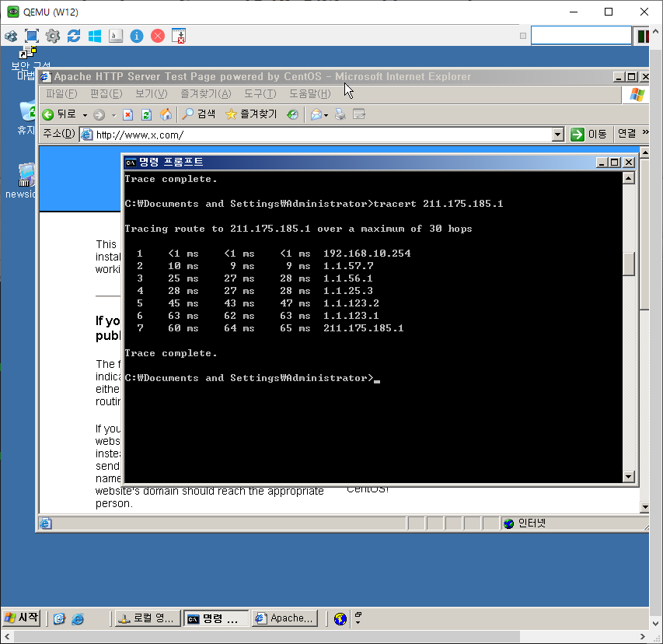Click the small checkbox in QEMU toolbar
The width and height of the screenshot is (663, 644).
[x=523, y=36]
